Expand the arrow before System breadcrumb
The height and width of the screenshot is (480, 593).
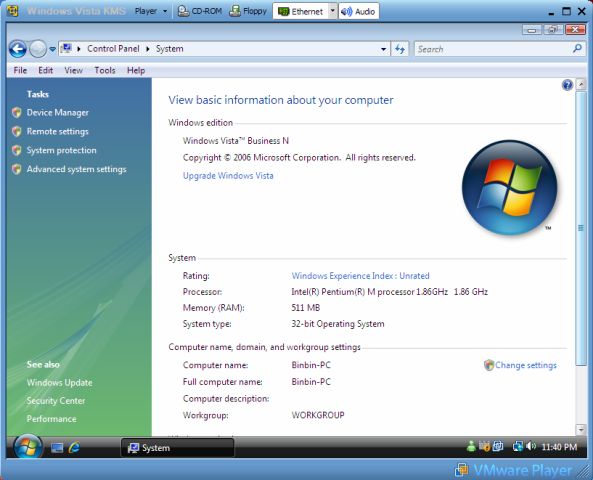pos(148,49)
